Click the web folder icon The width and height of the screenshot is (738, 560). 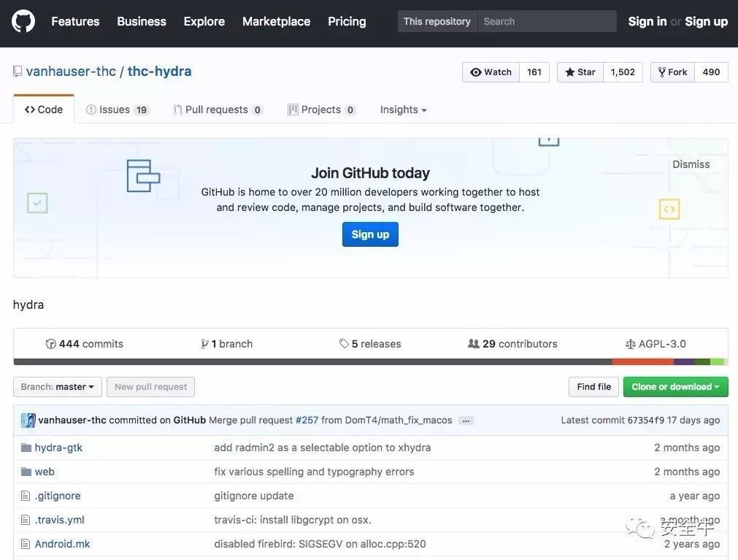[x=26, y=472]
